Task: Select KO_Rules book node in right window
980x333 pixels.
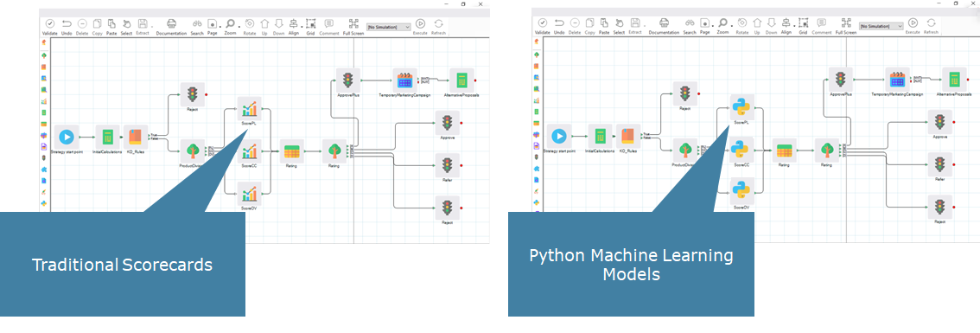Action: coord(627,137)
